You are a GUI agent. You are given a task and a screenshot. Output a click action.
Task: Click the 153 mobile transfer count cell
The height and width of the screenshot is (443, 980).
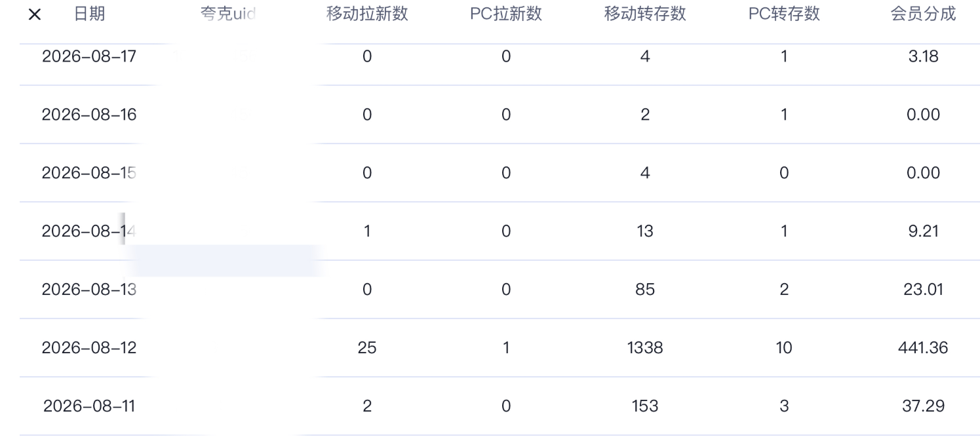(645, 406)
